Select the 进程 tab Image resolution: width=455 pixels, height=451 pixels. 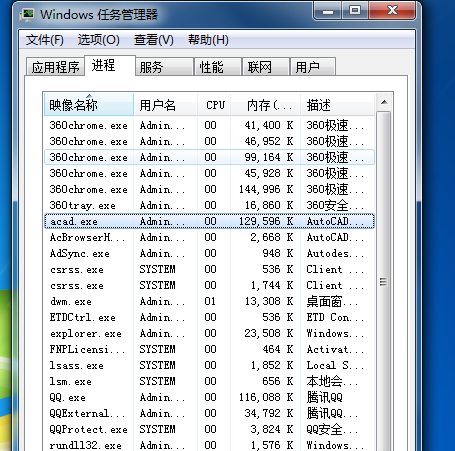click(110, 65)
